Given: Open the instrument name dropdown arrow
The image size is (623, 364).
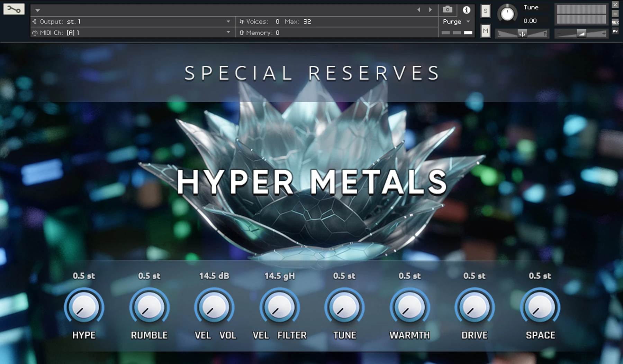Looking at the screenshot, I should [38, 10].
